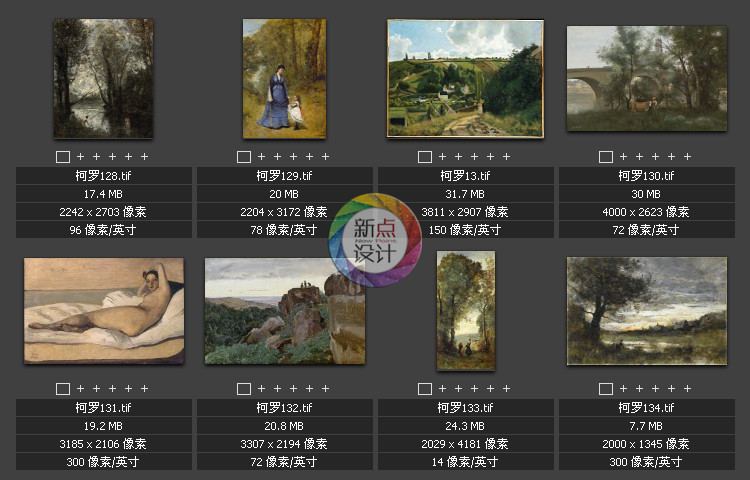Image resolution: width=750 pixels, height=480 pixels.
Task: Check the box above the 柯罗13.tif label
Action: [x=425, y=157]
